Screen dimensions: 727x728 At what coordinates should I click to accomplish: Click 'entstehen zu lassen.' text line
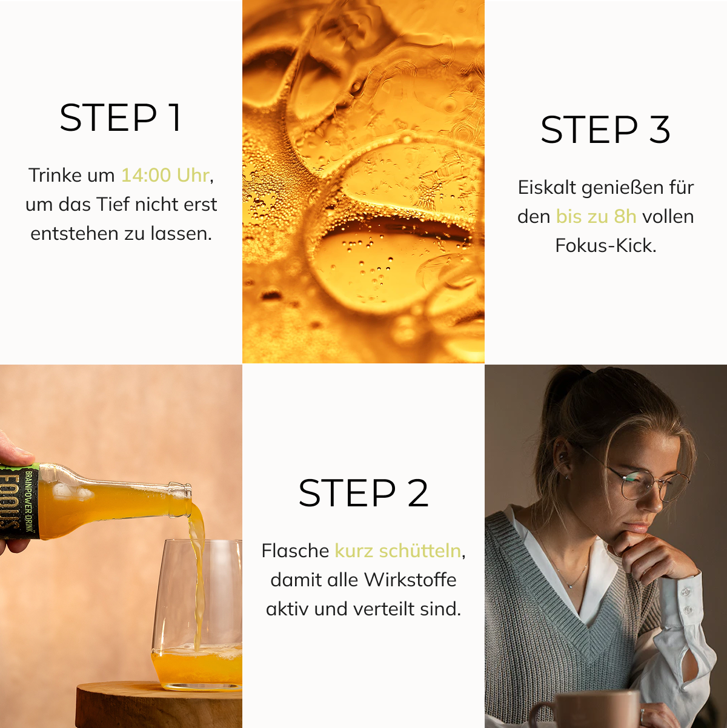coord(121,233)
